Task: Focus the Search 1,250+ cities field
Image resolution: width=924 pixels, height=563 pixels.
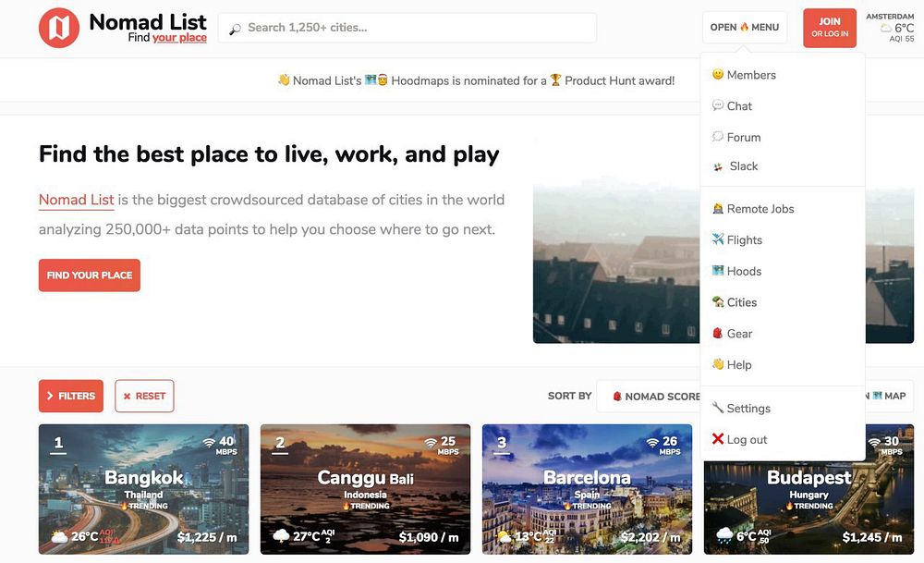Action: pyautogui.click(x=407, y=28)
